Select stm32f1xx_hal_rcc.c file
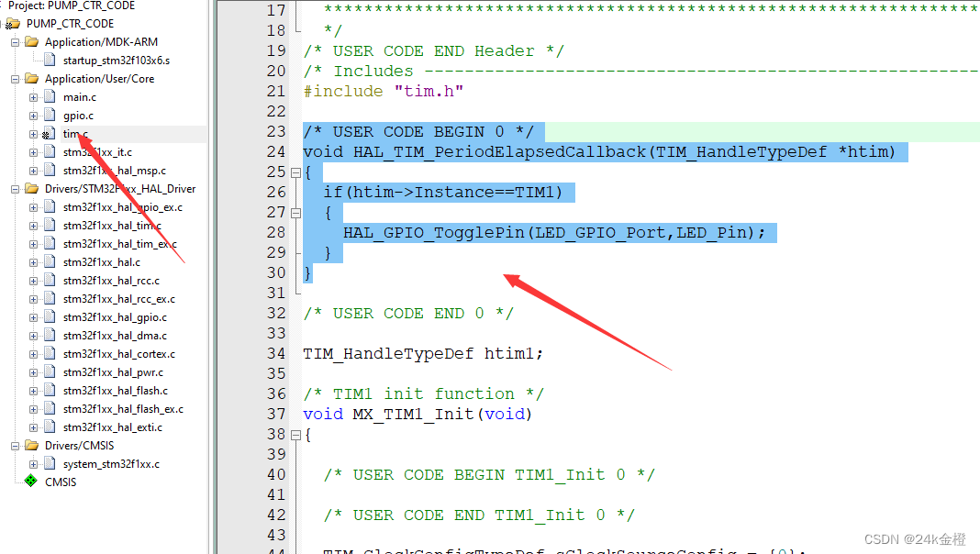Screen dimensions: 980x554 pos(111,281)
